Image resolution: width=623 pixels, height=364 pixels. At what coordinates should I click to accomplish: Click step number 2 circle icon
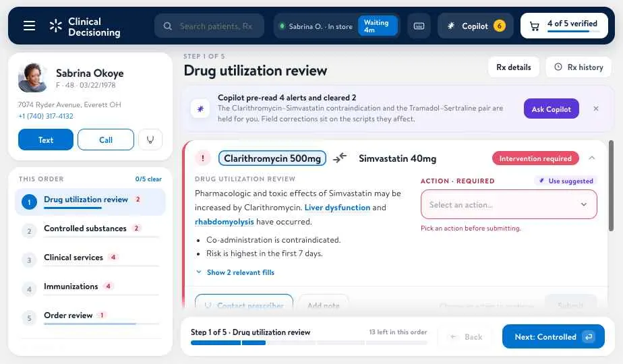29,231
